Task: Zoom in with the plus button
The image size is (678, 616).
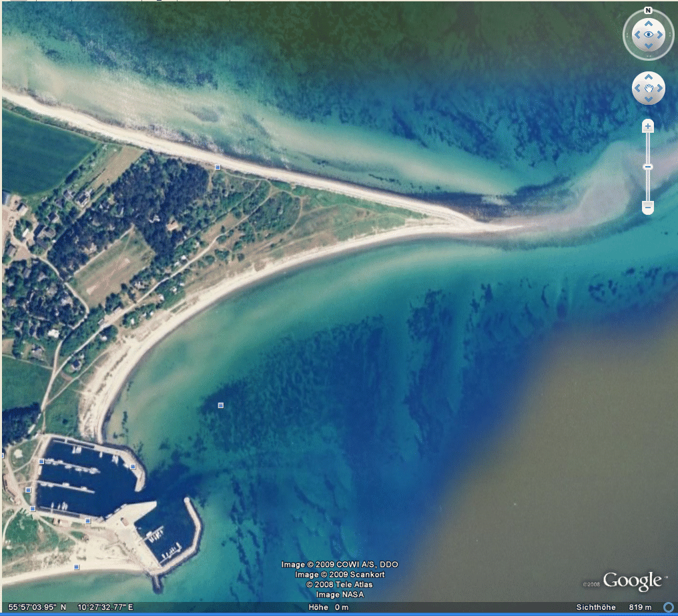Action: tap(647, 126)
